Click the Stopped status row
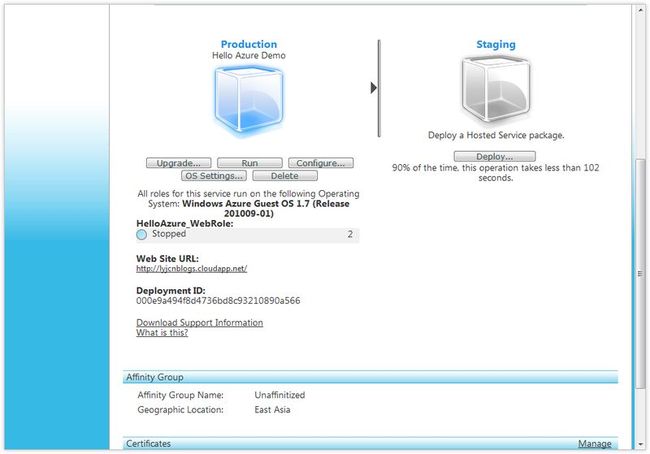The image size is (650, 454). pos(247,235)
